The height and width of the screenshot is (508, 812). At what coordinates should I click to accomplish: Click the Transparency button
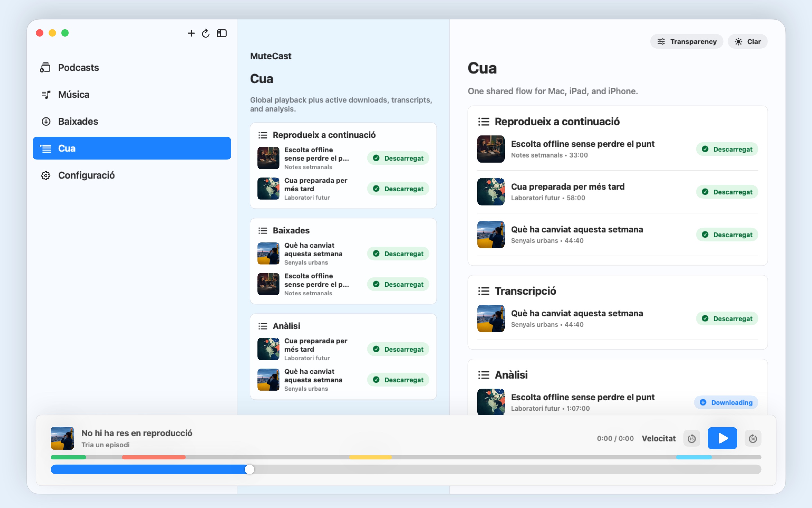pos(687,42)
